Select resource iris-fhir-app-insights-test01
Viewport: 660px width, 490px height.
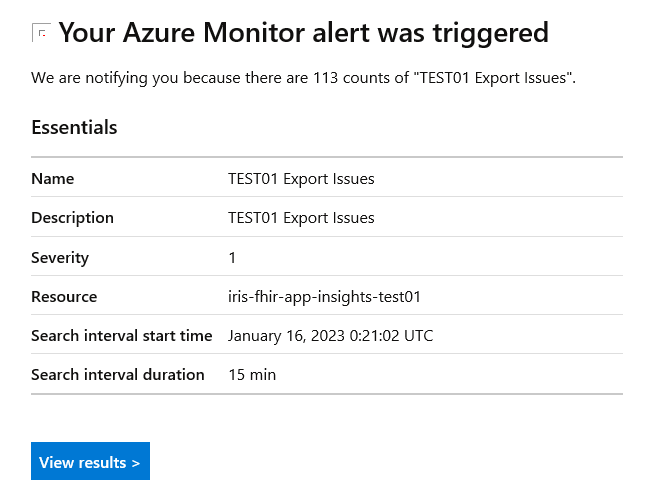324,297
